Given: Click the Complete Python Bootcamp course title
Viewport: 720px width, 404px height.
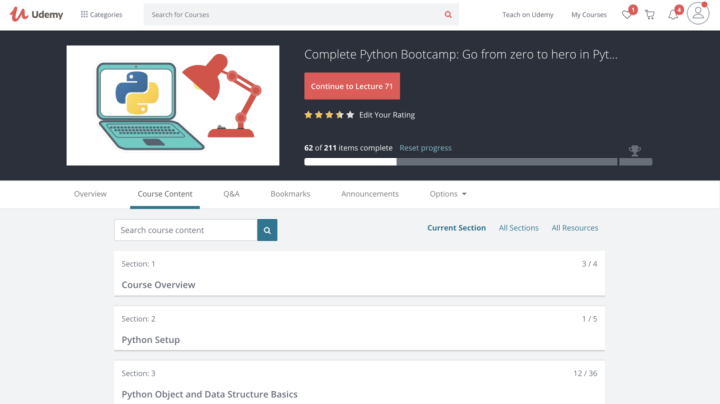Looking at the screenshot, I should [461, 54].
